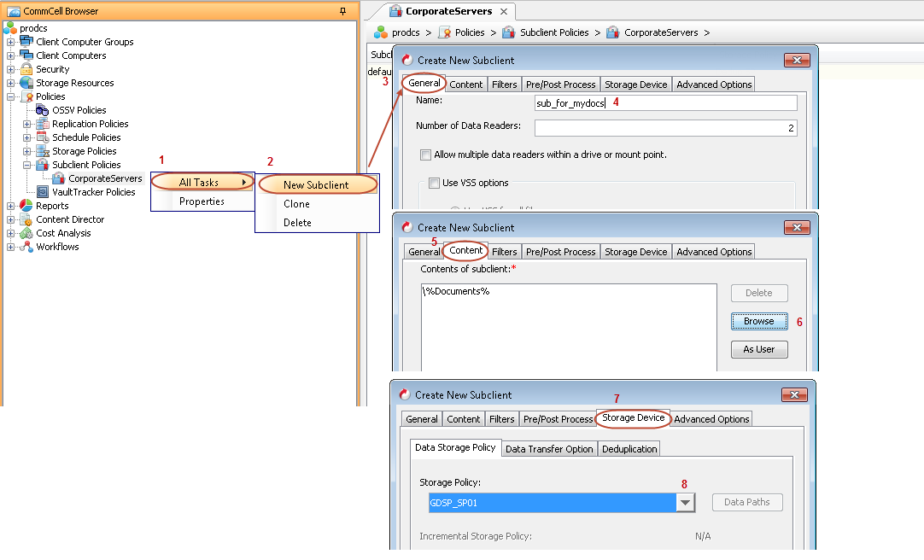Open the Storage Policy dropdown arrow
Viewport: 924px width, 560px height.
point(685,503)
